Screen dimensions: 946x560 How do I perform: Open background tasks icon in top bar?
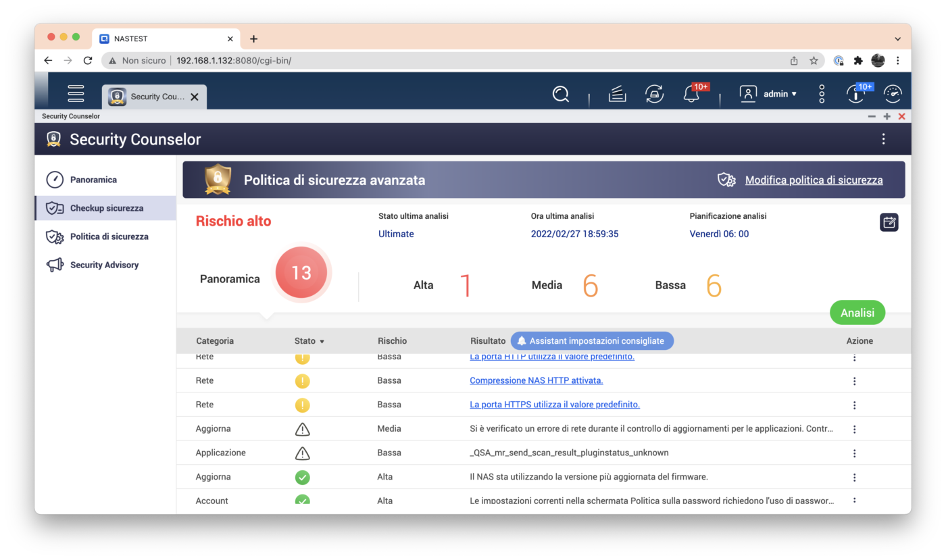click(x=617, y=94)
